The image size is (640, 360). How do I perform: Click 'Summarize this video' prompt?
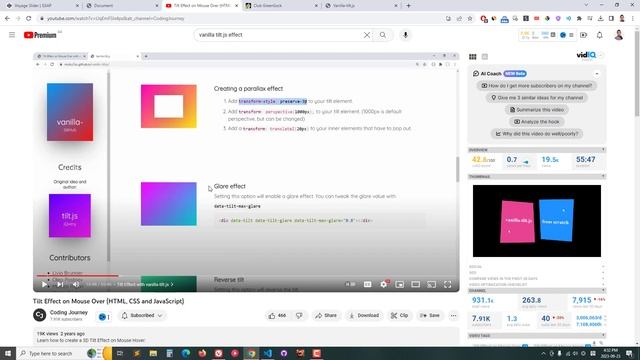[x=537, y=110]
